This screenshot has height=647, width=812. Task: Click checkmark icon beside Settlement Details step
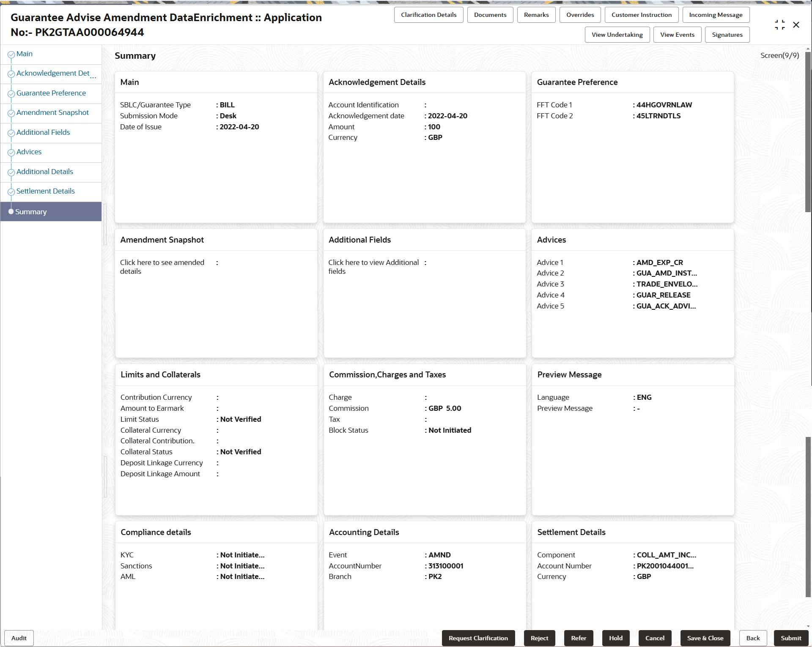11,192
